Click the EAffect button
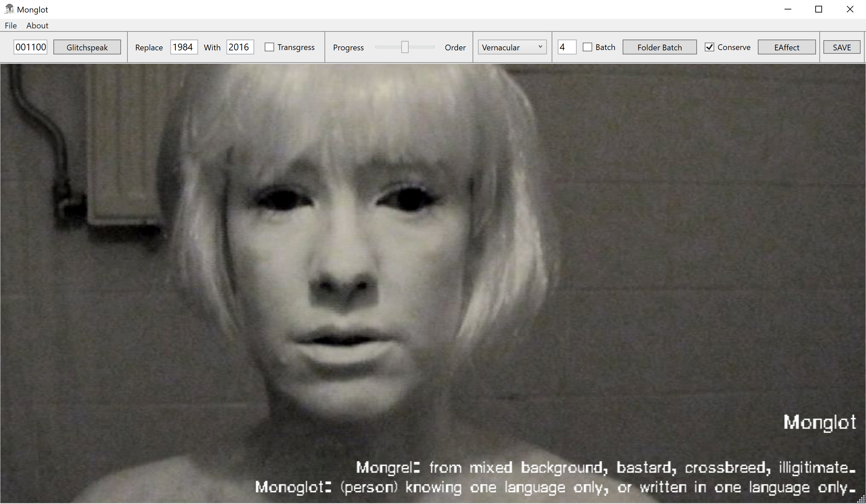 click(x=786, y=47)
